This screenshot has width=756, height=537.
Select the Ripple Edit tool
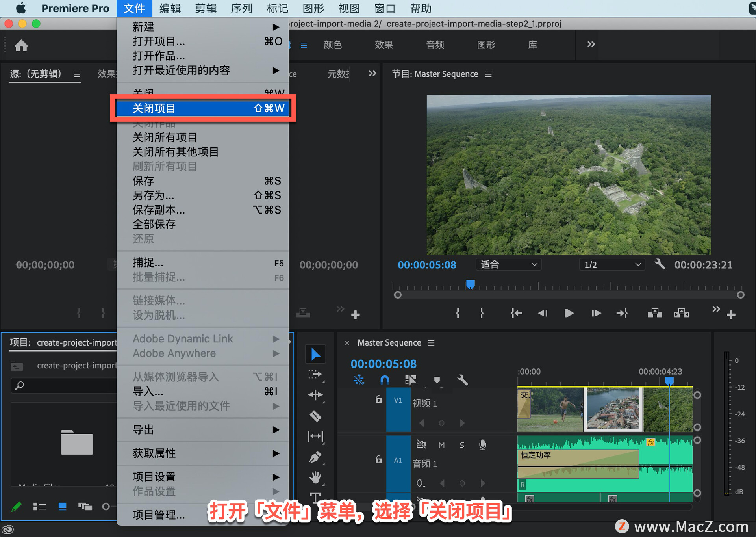pyautogui.click(x=315, y=395)
